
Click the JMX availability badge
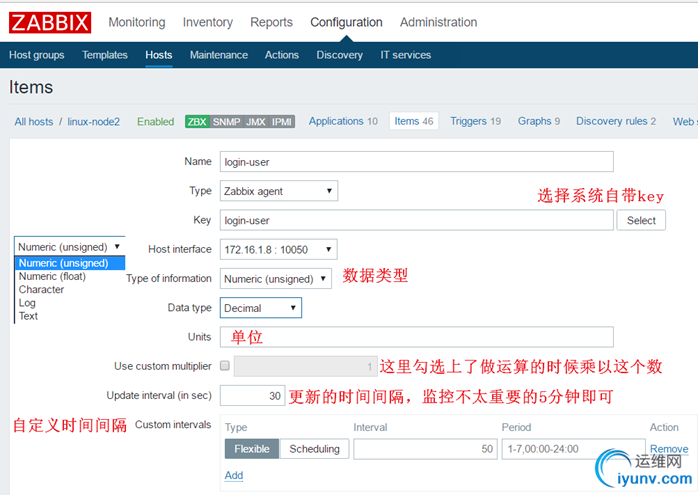pyautogui.click(x=256, y=122)
